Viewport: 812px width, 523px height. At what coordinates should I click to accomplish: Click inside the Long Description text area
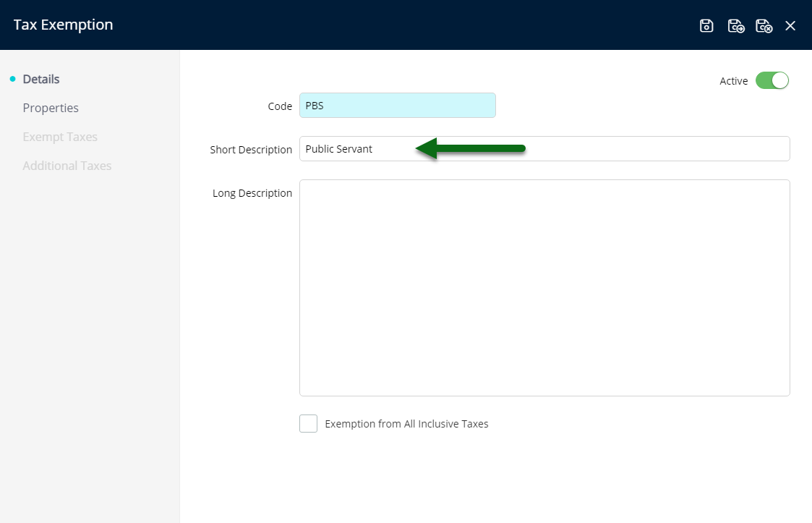click(x=544, y=288)
